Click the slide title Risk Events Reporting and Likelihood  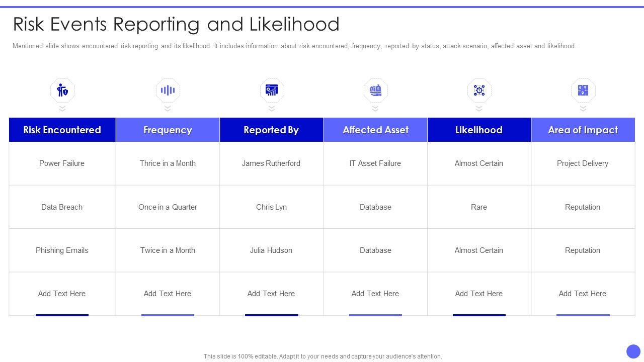[176, 24]
